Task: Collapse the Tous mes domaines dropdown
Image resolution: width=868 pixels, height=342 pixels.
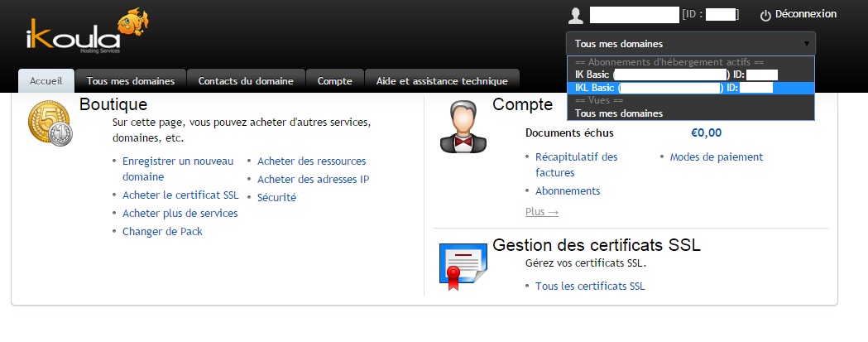Action: click(x=690, y=44)
